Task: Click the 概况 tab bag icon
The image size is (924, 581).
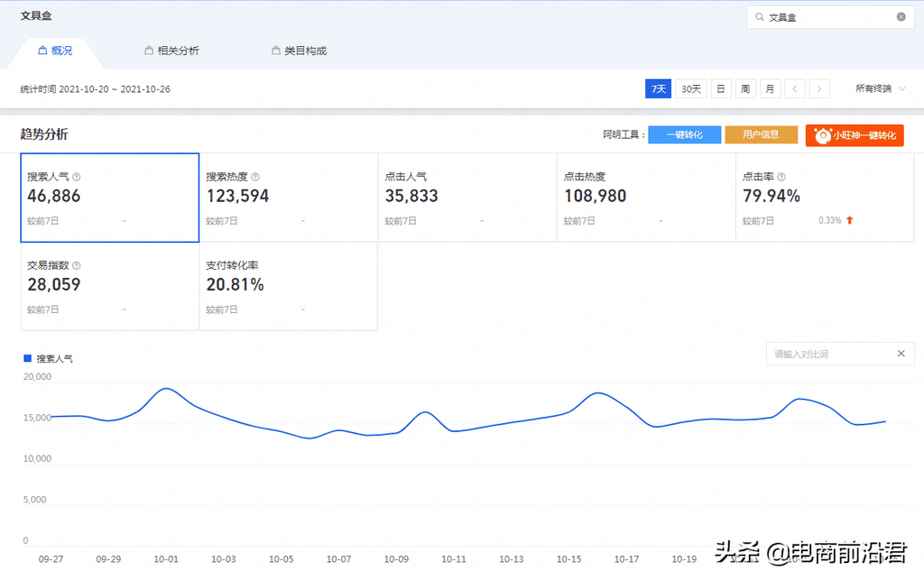Action: [42, 51]
